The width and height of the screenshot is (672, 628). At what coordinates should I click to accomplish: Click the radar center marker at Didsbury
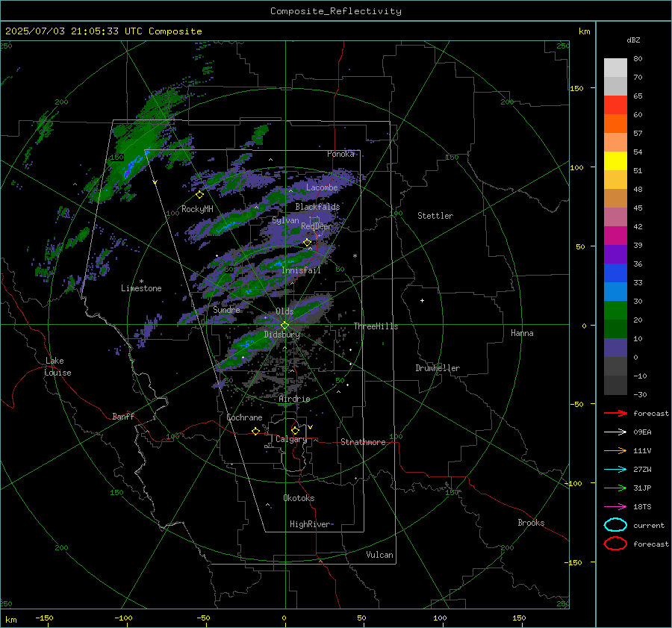pos(284,326)
